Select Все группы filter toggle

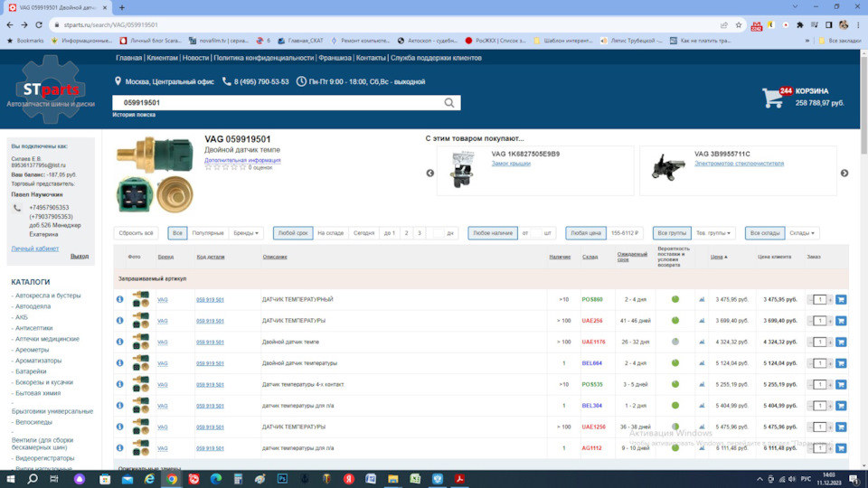pyautogui.click(x=672, y=233)
